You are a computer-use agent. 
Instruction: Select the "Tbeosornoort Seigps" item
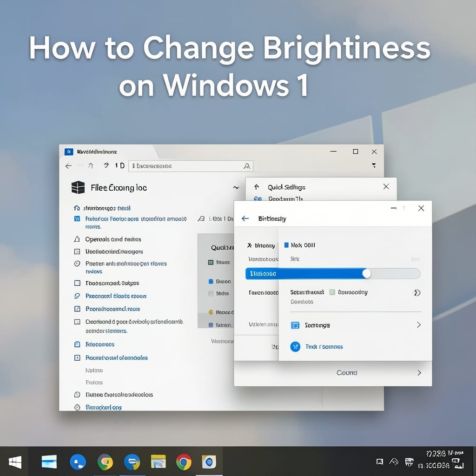(x=107, y=283)
